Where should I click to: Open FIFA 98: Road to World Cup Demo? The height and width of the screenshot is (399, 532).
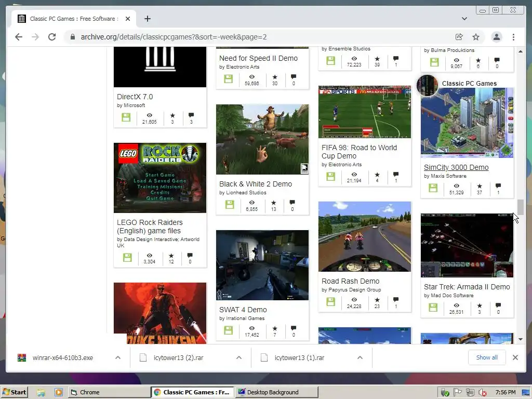359,152
